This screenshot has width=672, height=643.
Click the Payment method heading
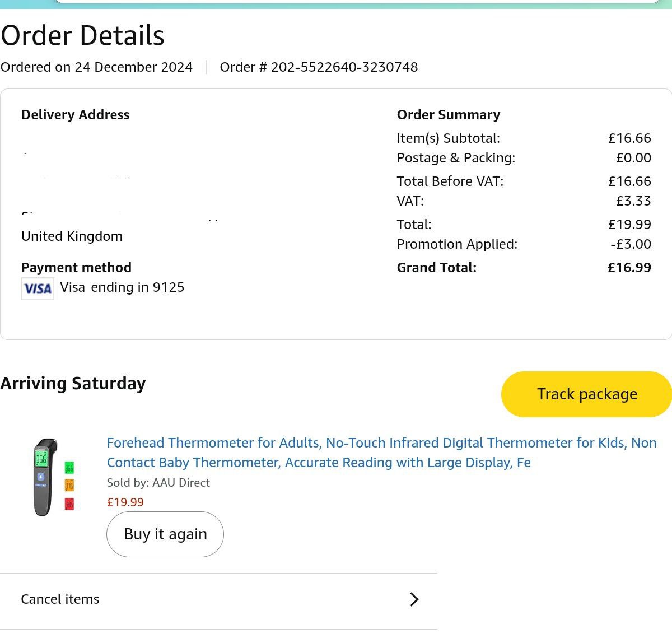click(x=76, y=268)
